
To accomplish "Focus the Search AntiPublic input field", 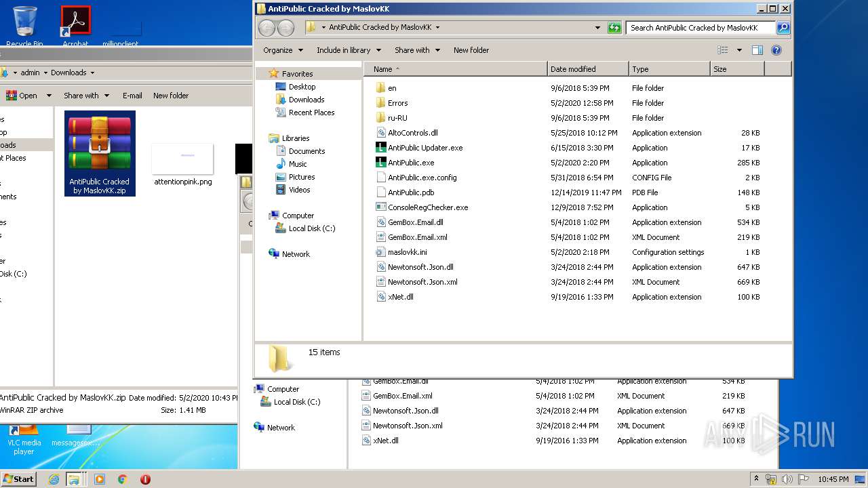I will [701, 28].
